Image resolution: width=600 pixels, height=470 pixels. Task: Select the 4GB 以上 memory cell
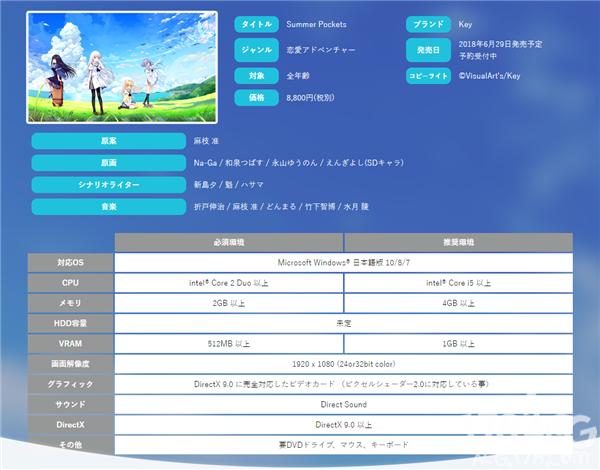(458, 303)
